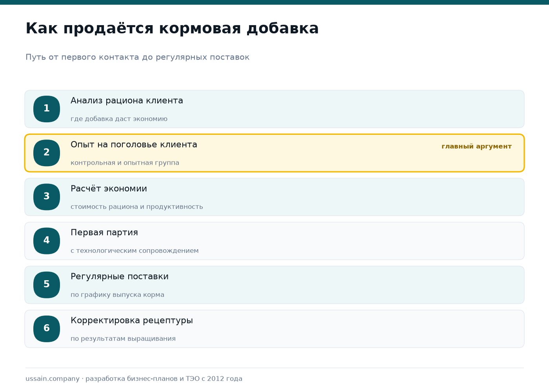This screenshot has height=392, width=549.
Task: Select the heading 'Регулярные поставки'
Action: pos(120,276)
